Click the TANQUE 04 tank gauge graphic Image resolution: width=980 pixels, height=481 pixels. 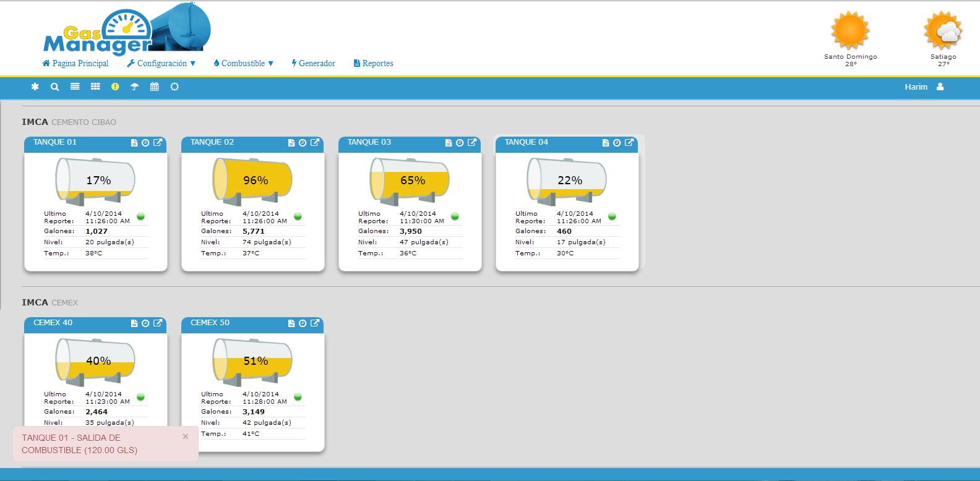tap(567, 181)
